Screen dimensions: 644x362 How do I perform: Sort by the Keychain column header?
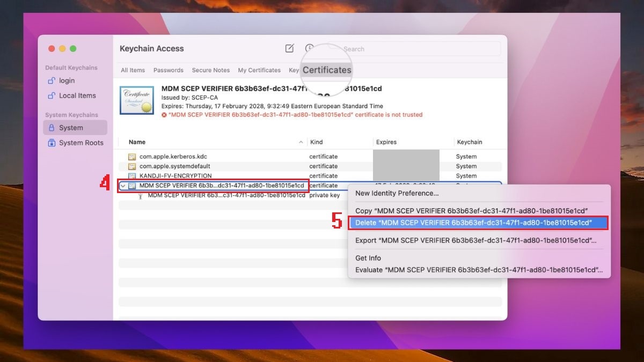[x=469, y=142]
